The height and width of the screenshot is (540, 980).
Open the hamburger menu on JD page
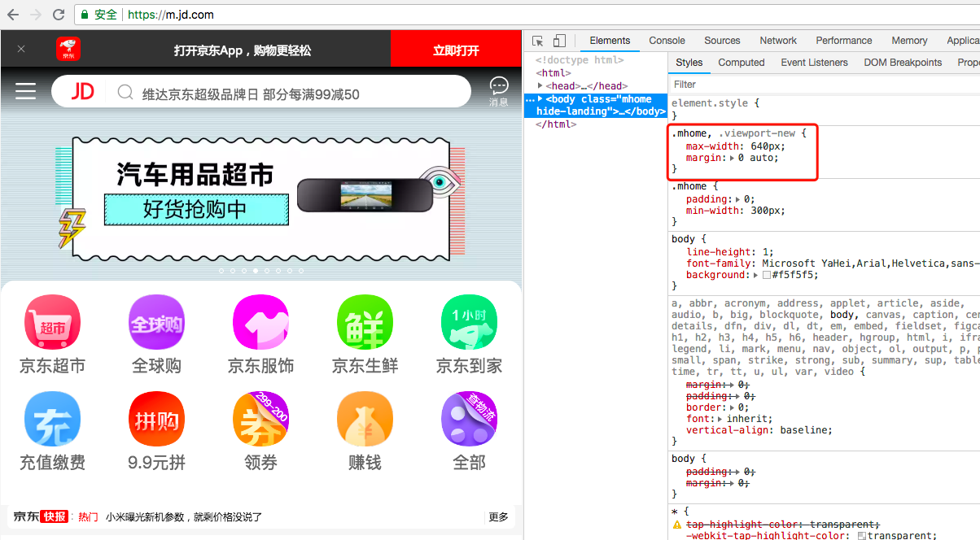point(26,91)
